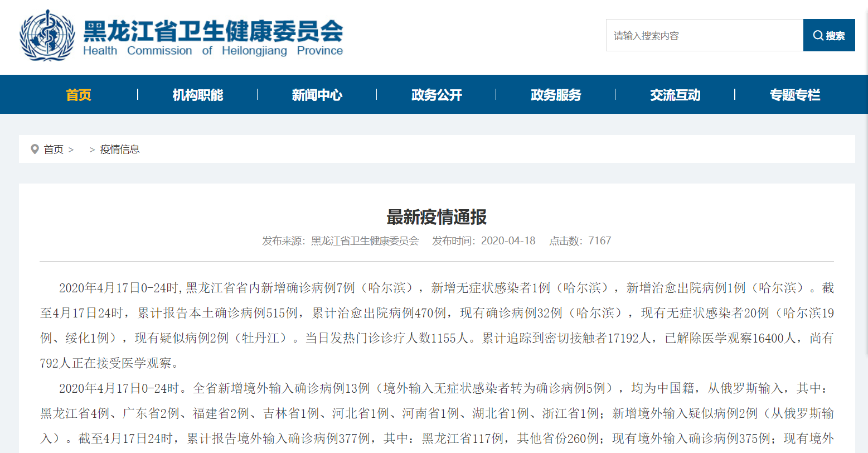
Task: Click the 点击数 7167 view counter
Action: (580, 241)
